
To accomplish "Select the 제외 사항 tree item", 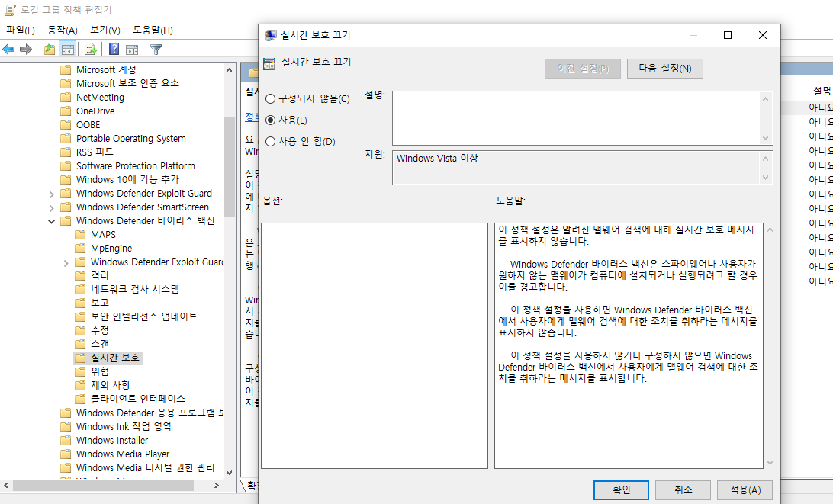I will click(110, 385).
